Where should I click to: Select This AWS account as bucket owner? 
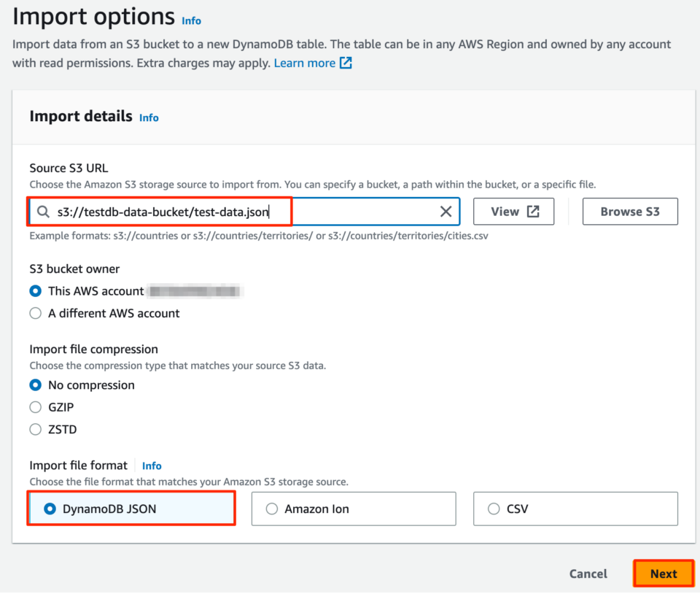35,290
